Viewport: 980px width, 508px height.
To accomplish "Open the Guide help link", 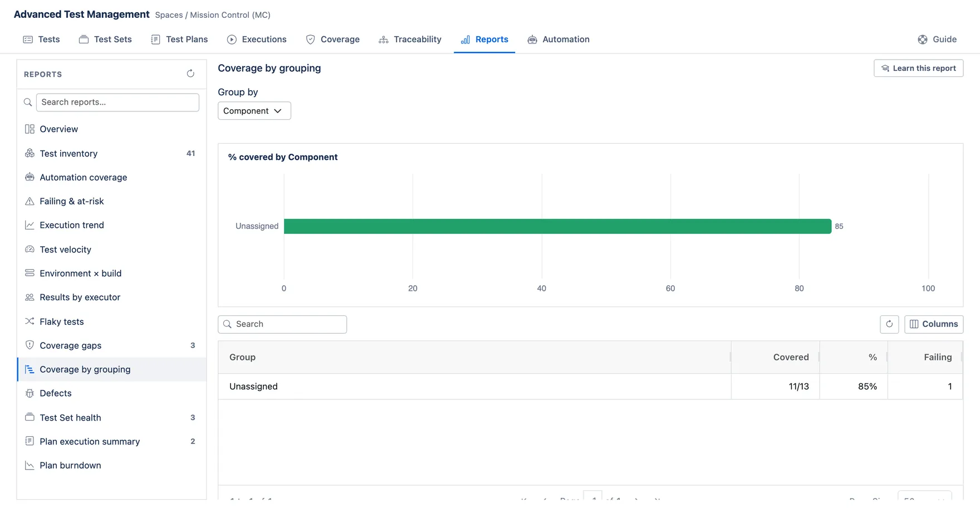I will coord(937,40).
